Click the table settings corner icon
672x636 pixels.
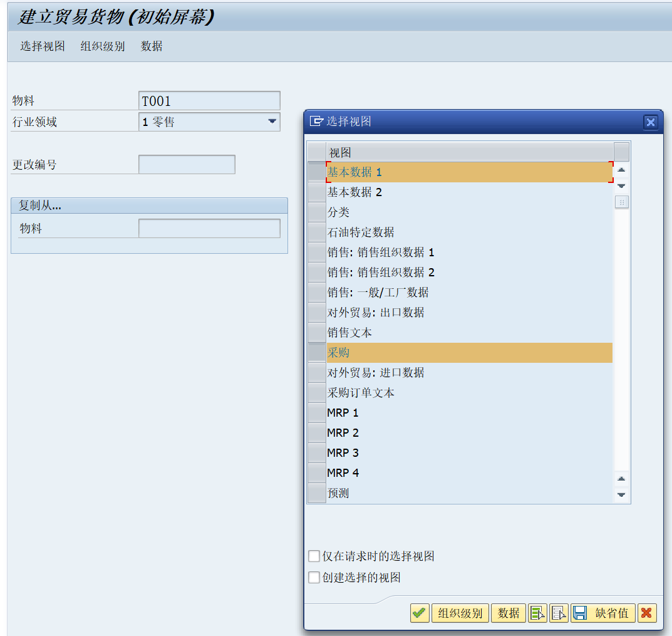621,152
